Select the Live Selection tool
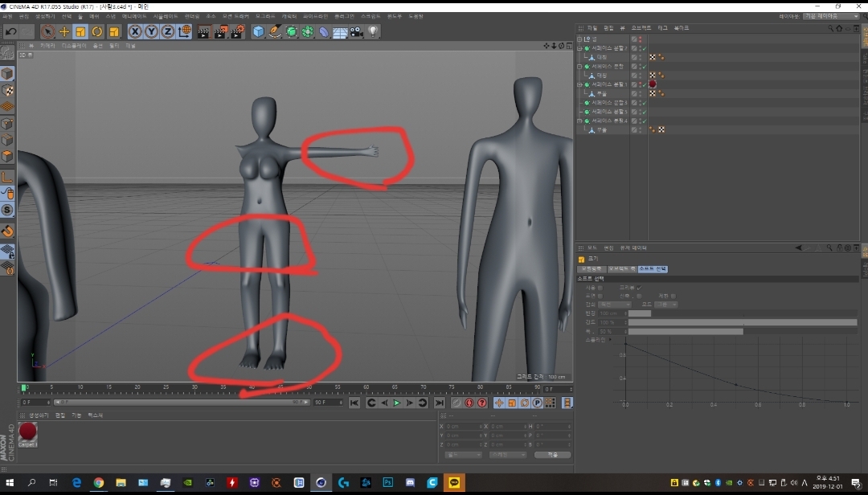 (48, 31)
